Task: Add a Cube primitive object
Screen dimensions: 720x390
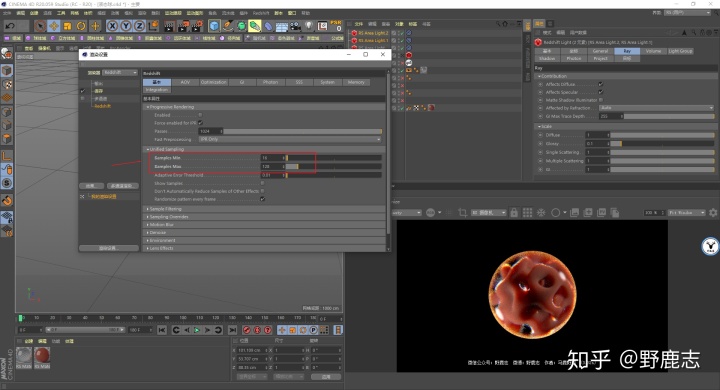Action: click(214, 26)
